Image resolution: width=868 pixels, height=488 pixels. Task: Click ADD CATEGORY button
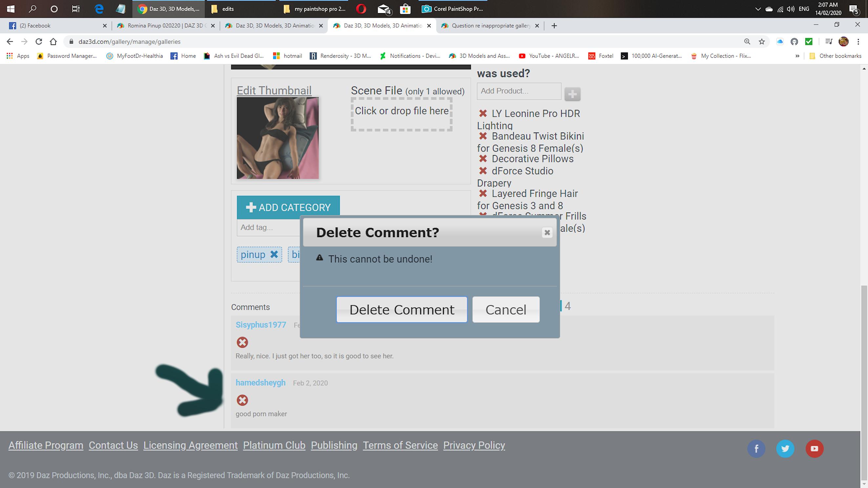(288, 207)
